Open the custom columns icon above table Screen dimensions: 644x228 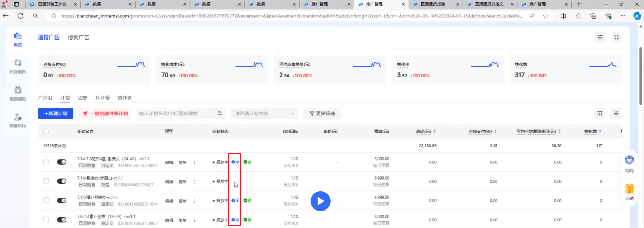pos(599,114)
